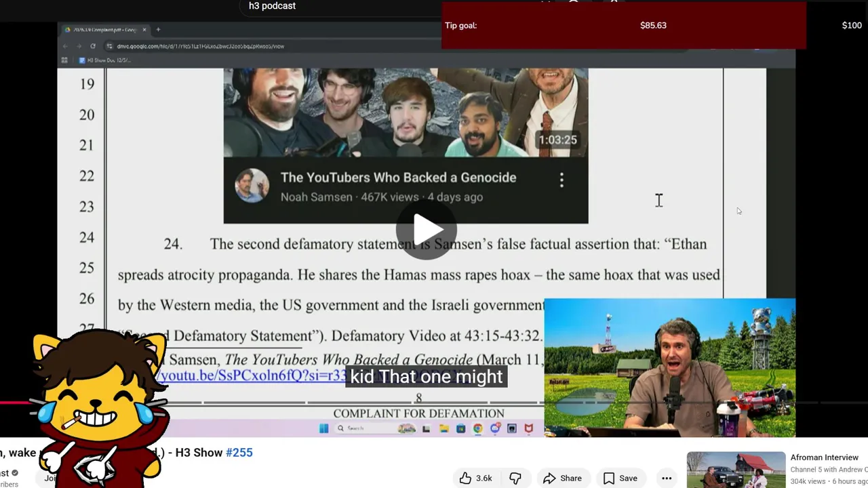The image size is (868, 488).
Task: Open the three-dot more actions menu
Action: click(x=667, y=478)
